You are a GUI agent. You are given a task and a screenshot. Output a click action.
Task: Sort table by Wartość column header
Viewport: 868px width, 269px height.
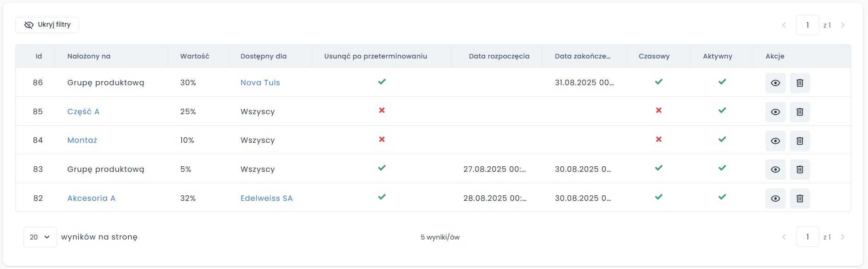pyautogui.click(x=195, y=56)
